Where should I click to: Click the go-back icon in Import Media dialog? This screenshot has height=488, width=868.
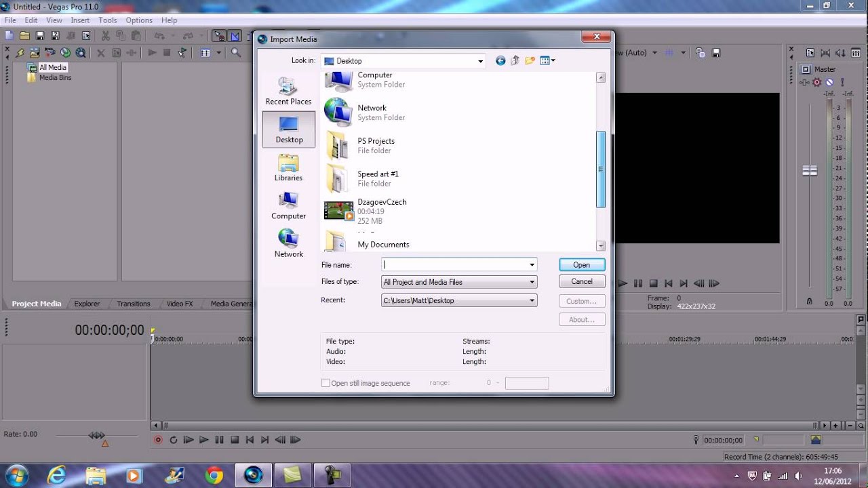click(x=500, y=60)
